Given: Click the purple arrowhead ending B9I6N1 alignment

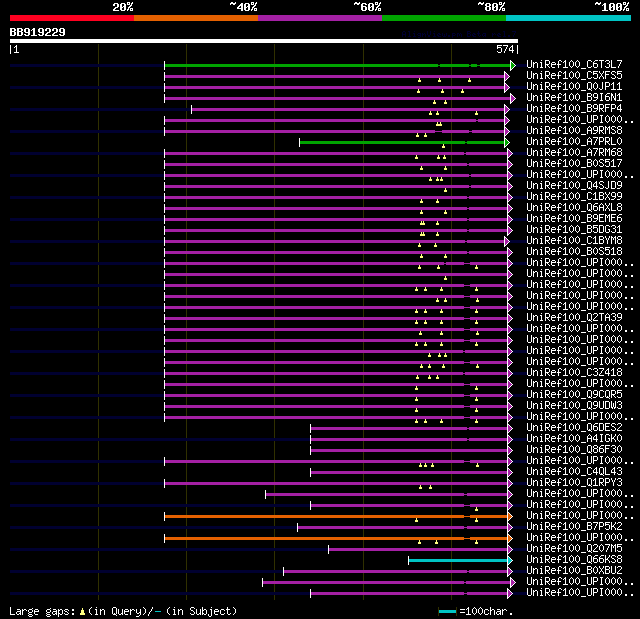Looking at the screenshot, I should [x=513, y=98].
